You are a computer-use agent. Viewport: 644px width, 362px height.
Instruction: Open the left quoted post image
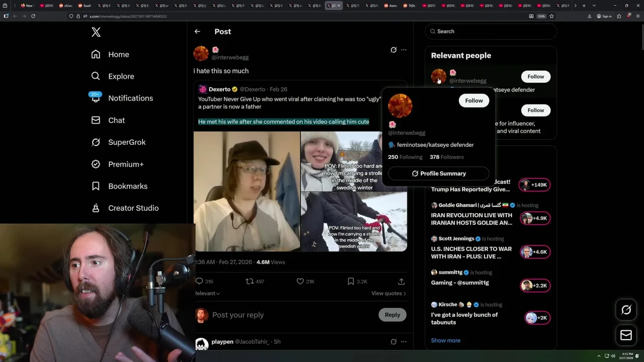point(247,191)
